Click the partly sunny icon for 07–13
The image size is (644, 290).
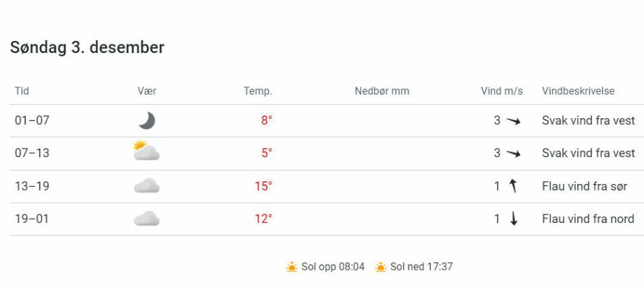tap(146, 152)
